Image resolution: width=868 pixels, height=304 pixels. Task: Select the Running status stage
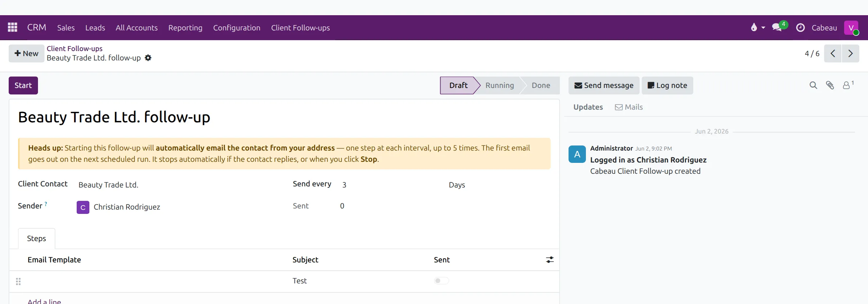499,85
